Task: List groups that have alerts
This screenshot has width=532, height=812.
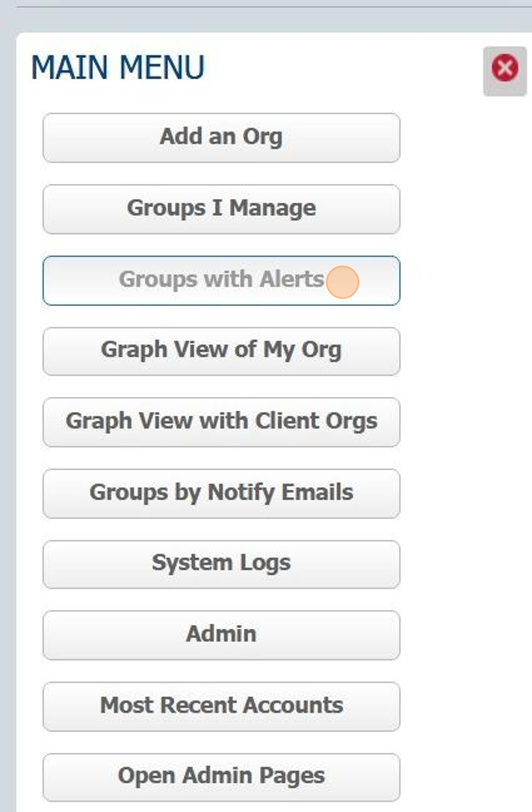Action: pyautogui.click(x=221, y=280)
